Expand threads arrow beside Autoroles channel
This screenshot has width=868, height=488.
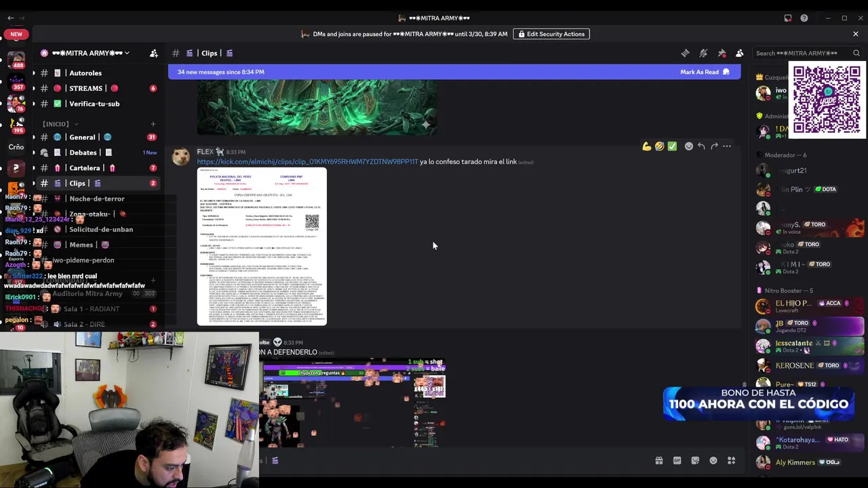click(34, 73)
